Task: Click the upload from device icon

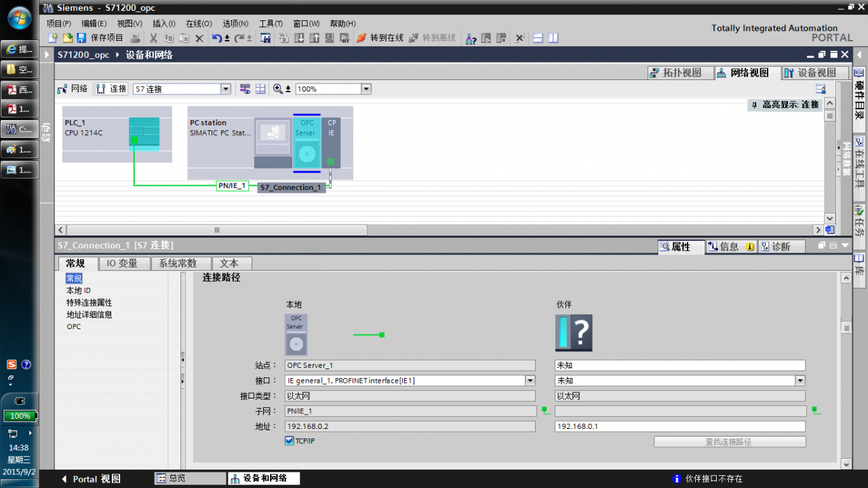Action: point(315,38)
